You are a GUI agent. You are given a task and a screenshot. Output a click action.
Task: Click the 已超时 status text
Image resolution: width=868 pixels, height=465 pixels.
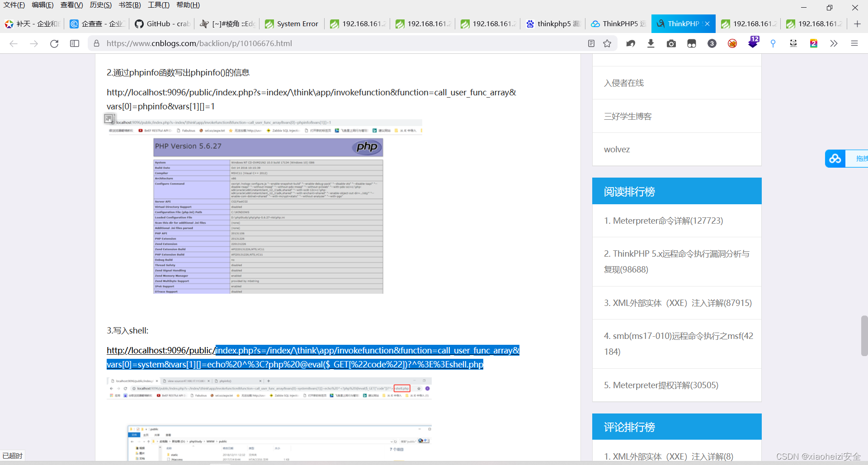tap(12, 456)
